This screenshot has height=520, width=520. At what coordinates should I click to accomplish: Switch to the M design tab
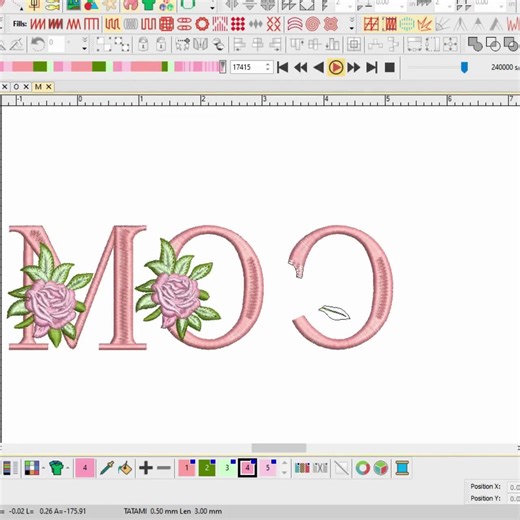tap(38, 87)
